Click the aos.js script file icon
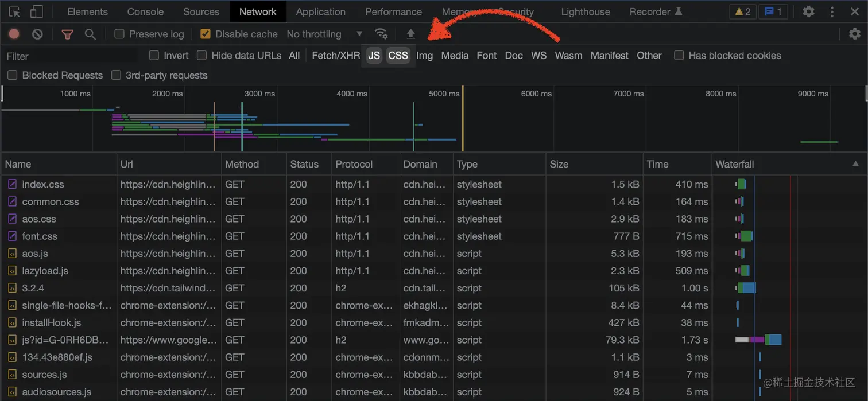868x401 pixels. pyautogui.click(x=12, y=253)
